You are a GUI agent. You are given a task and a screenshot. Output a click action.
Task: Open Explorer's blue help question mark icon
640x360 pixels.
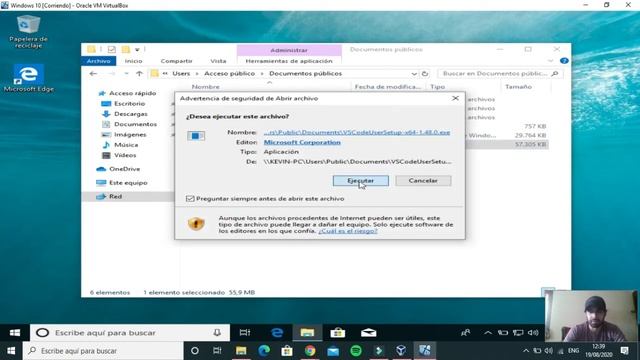(x=564, y=61)
